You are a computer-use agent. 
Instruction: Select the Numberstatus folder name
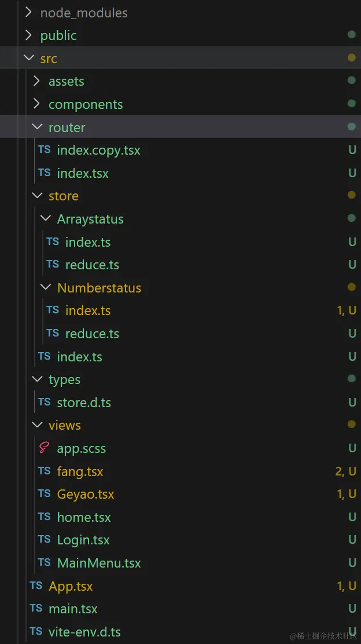click(x=100, y=288)
